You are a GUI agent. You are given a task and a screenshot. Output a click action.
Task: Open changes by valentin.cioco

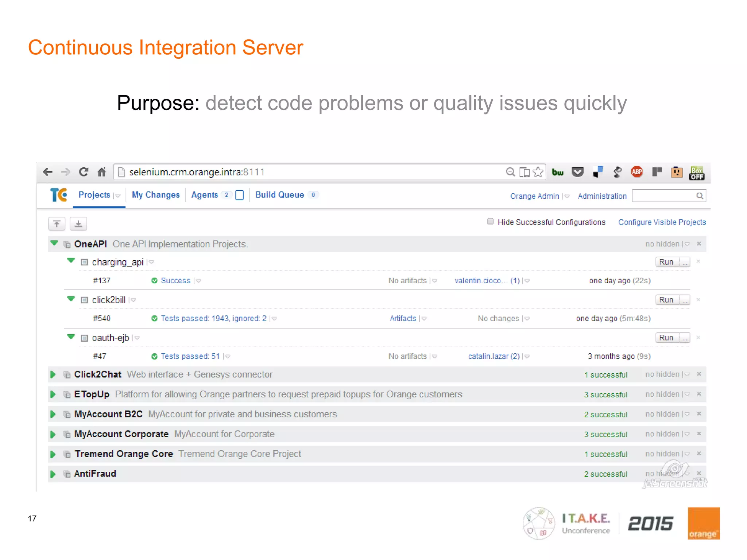click(487, 280)
